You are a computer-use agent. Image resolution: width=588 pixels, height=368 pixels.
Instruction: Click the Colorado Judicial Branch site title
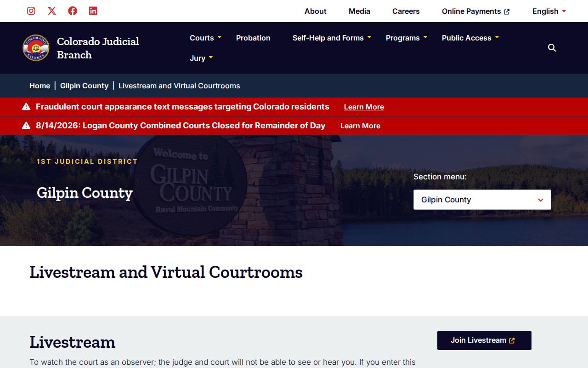pyautogui.click(x=98, y=48)
